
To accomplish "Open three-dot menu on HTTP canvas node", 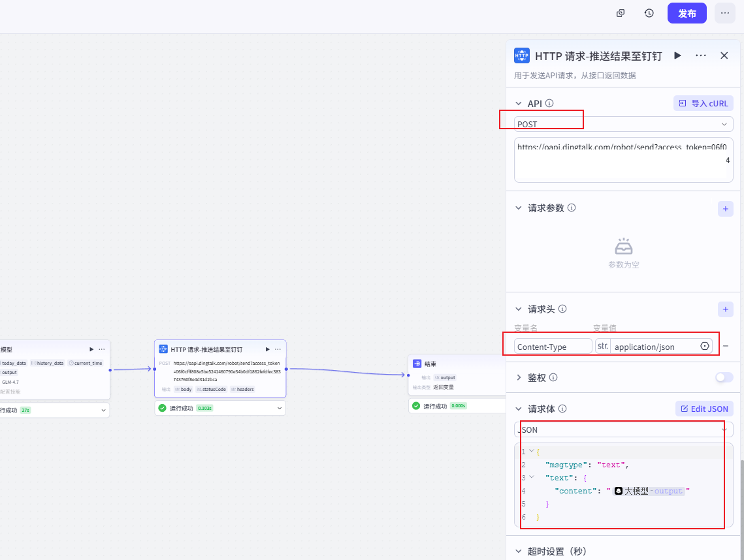I will point(278,349).
